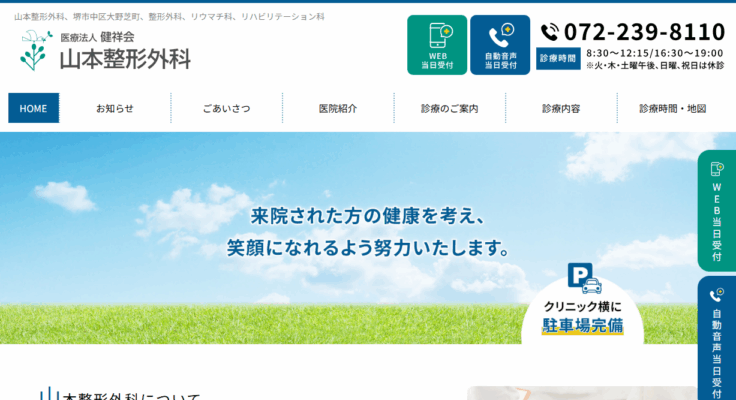Click the photo thumbnail beside the 山本整形外科について section
This screenshot has width=736, height=400.
[x=582, y=393]
